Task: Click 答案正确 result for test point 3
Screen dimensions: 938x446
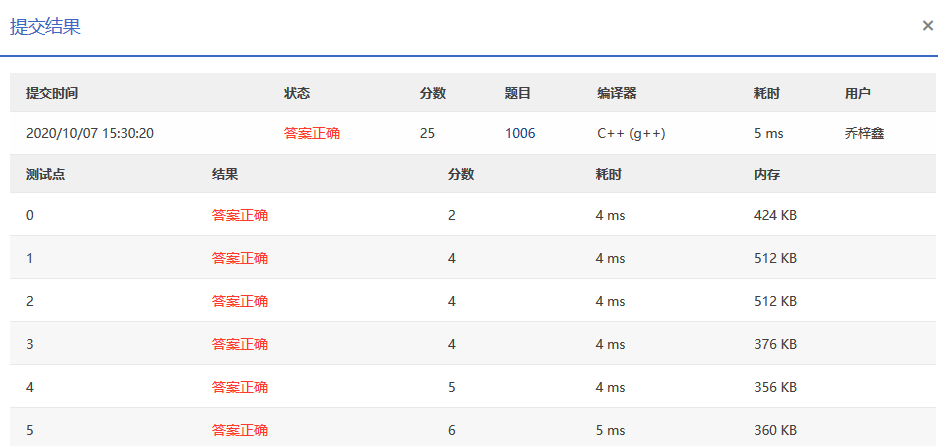Action: tap(240, 344)
